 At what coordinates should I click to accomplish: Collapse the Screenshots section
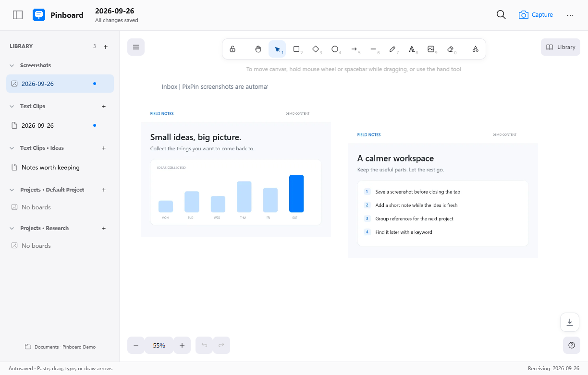(12, 65)
